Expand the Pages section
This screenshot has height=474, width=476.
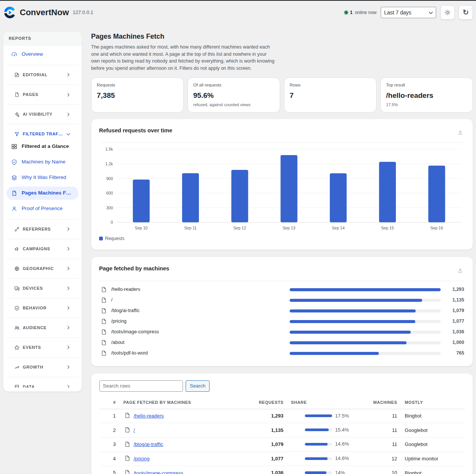(43, 94)
